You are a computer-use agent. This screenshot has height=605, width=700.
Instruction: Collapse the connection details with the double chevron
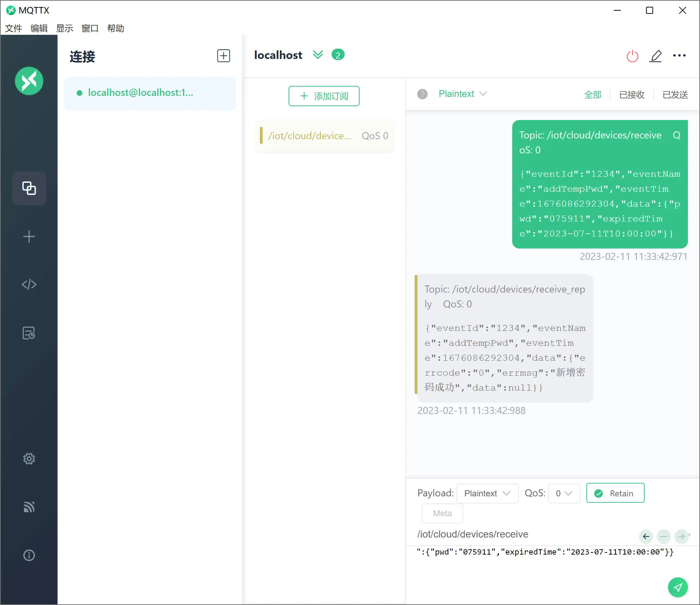318,55
